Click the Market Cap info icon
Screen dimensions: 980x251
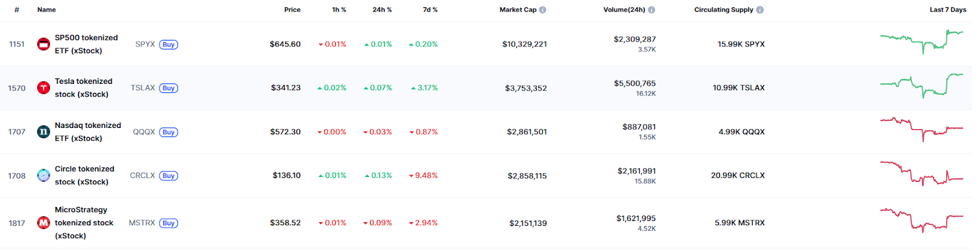(543, 10)
